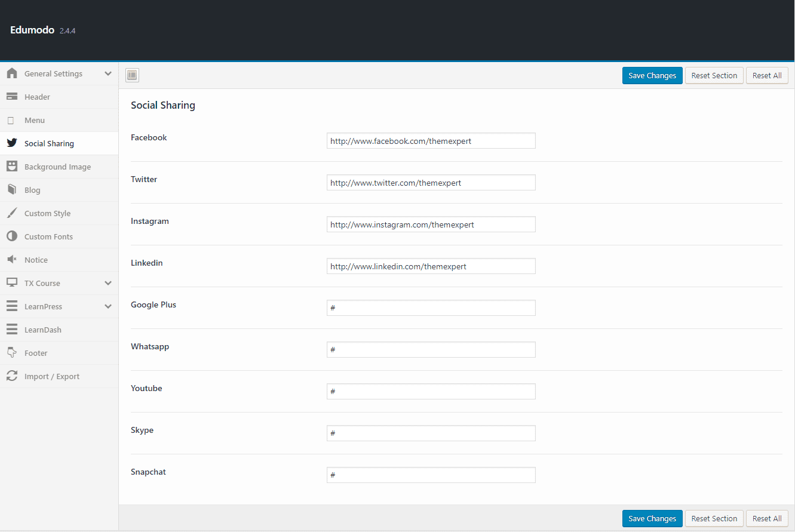Click the Blog section icon
795x532 pixels.
12,190
